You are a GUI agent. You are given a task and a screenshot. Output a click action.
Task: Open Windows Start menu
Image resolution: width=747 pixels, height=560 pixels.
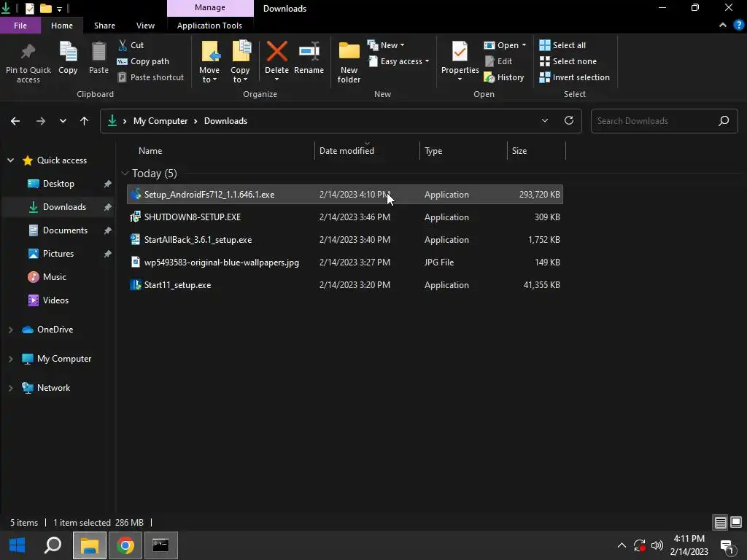pyautogui.click(x=18, y=545)
